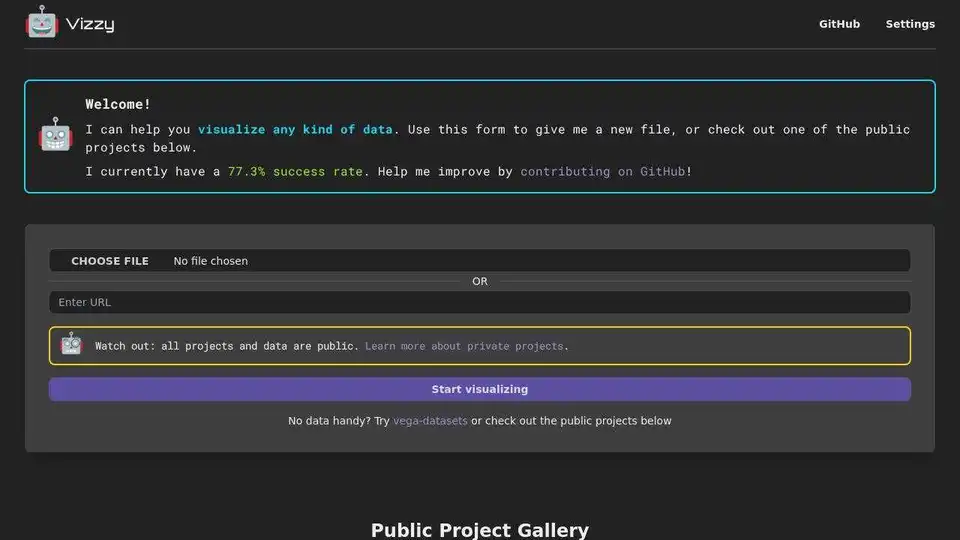
Task: Click the Welcome! heading text
Action: click(118, 104)
